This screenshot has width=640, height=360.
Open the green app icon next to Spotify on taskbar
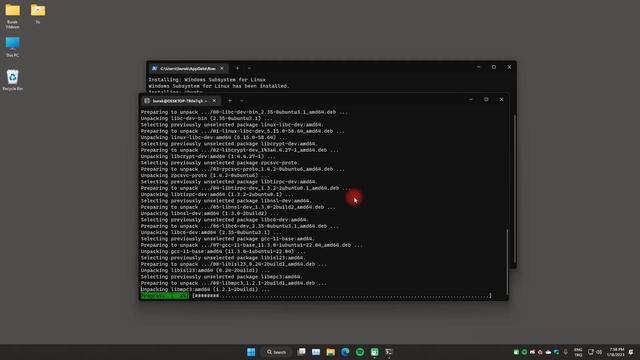(374, 352)
